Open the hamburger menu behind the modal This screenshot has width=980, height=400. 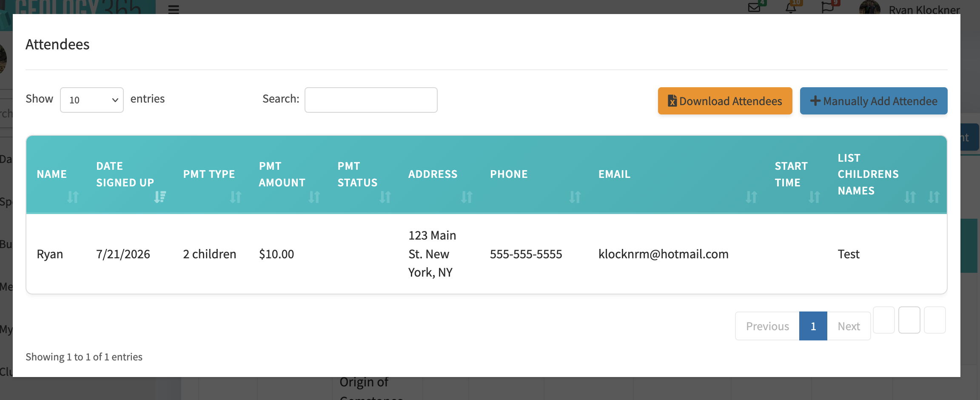[174, 9]
